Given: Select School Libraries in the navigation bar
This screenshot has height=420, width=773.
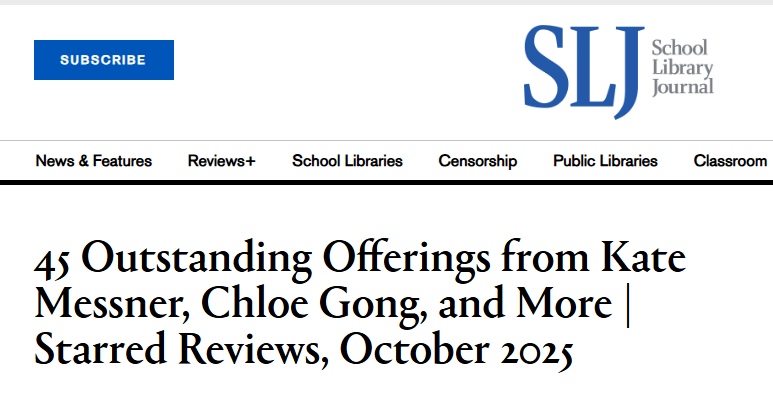Looking at the screenshot, I should 347,161.
